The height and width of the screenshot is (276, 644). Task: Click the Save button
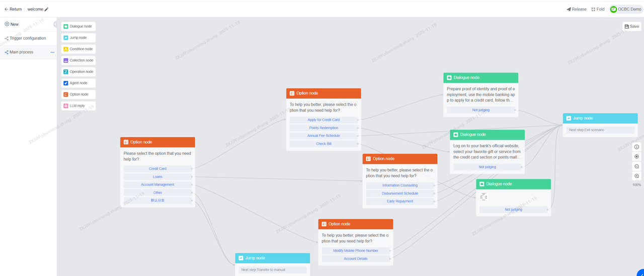click(x=631, y=27)
